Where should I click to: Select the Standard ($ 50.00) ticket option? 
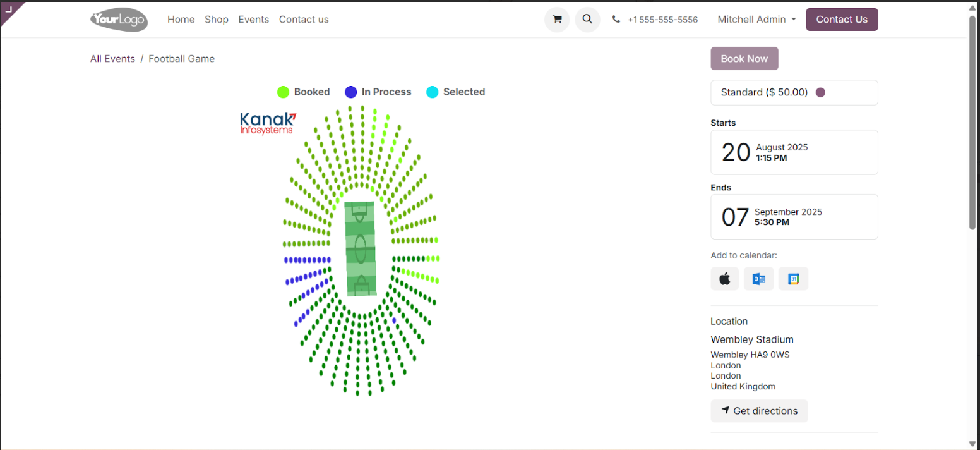coord(794,92)
